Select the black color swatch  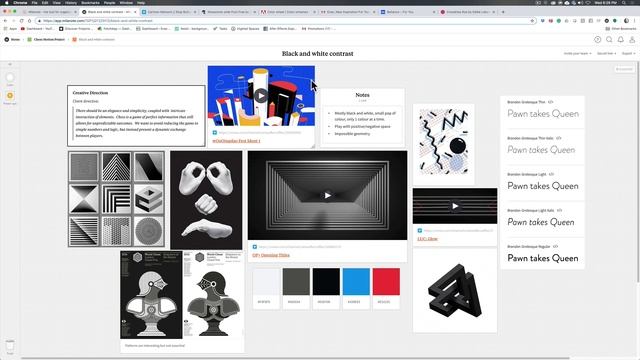coord(326,282)
